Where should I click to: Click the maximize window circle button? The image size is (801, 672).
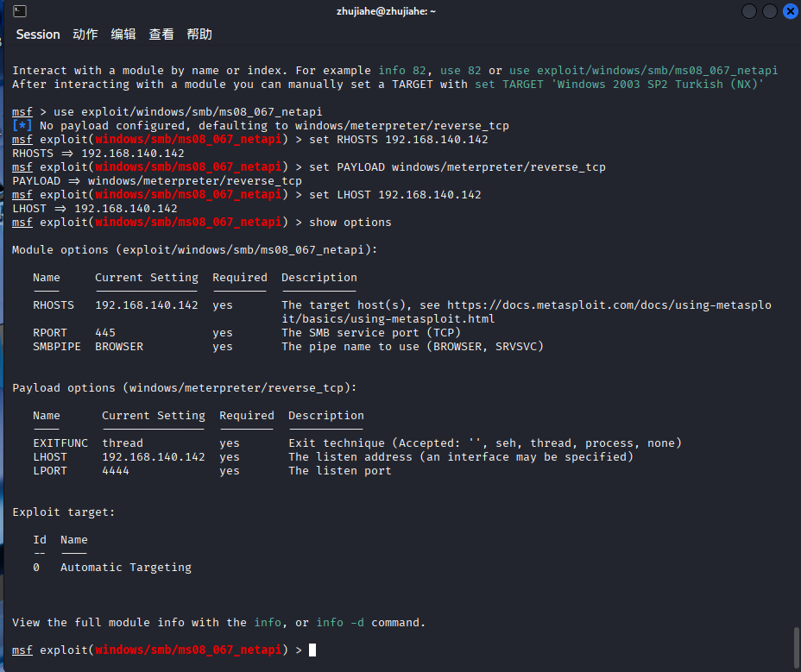click(769, 10)
